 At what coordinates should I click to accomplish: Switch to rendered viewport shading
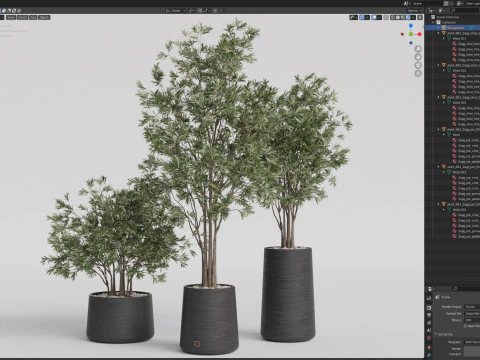coord(408,17)
